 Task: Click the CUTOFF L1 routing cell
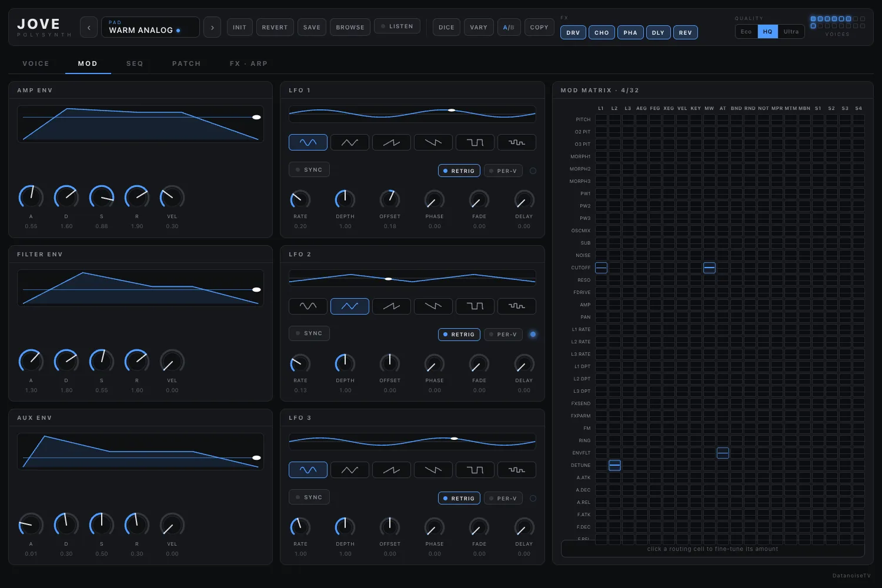pos(601,268)
